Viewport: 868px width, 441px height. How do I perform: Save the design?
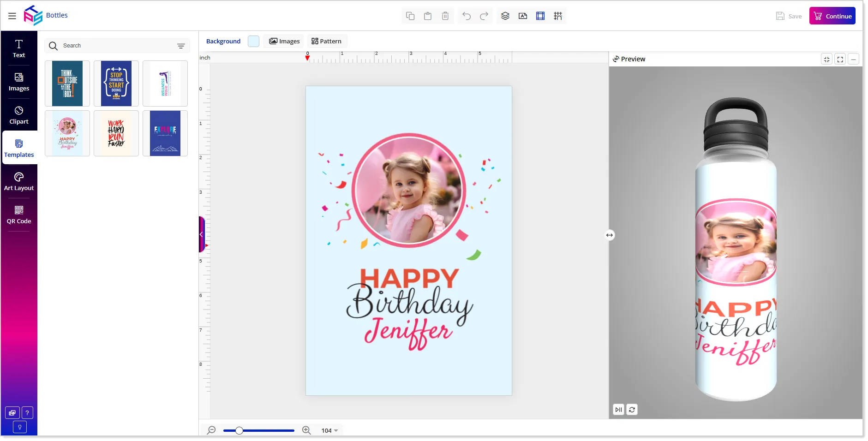(789, 16)
